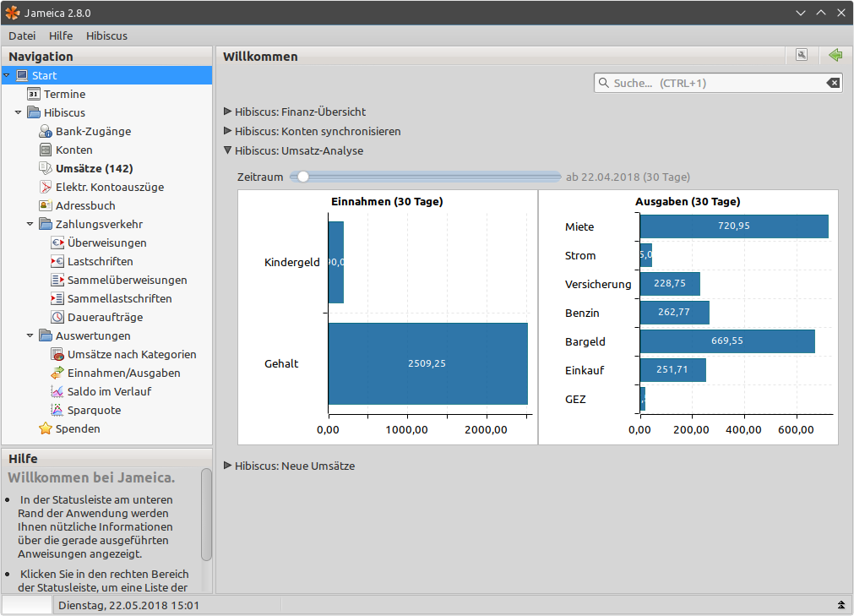Click the Konten icon
Viewport: 854px width, 616px height.
pyautogui.click(x=46, y=150)
